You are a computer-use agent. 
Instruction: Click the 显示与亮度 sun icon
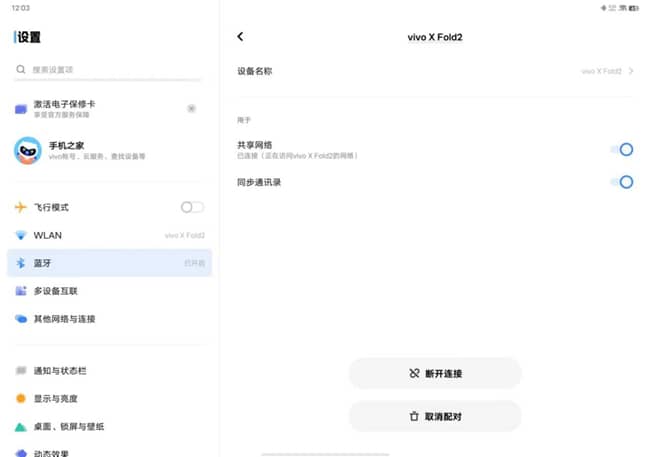click(21, 398)
